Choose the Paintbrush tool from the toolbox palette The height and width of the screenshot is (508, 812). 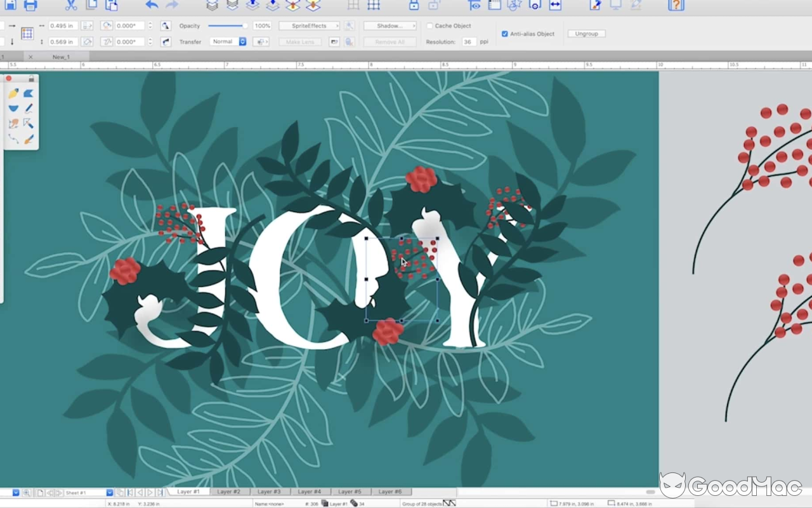click(30, 138)
